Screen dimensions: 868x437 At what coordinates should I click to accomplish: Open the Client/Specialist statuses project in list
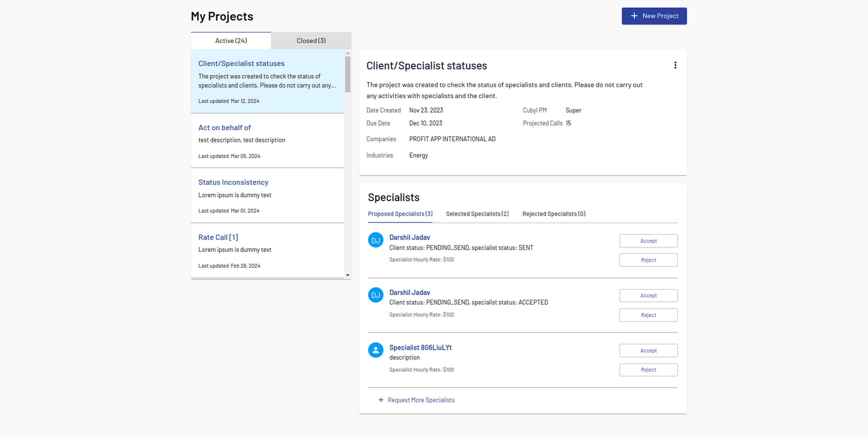[267, 81]
